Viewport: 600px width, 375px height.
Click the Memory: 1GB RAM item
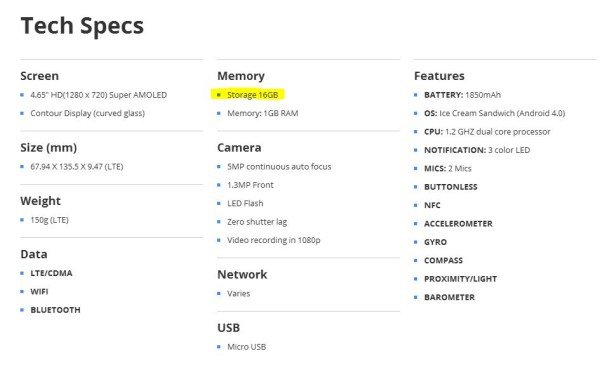(262, 113)
